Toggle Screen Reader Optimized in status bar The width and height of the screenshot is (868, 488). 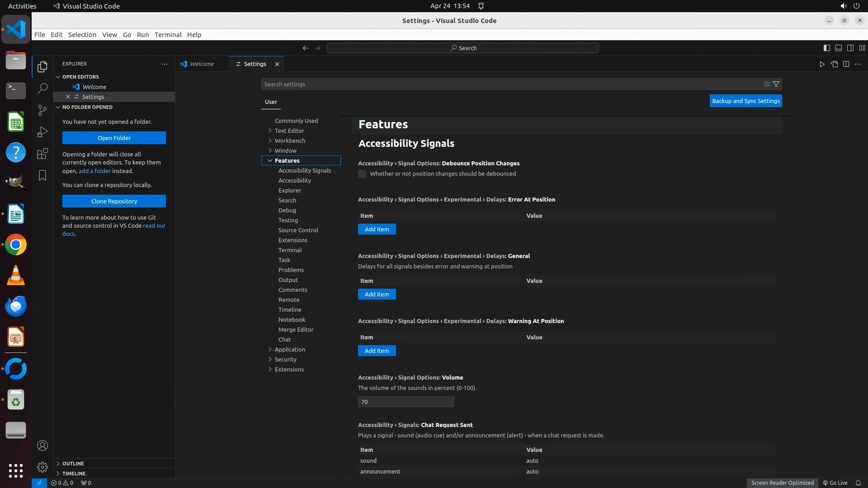(782, 483)
